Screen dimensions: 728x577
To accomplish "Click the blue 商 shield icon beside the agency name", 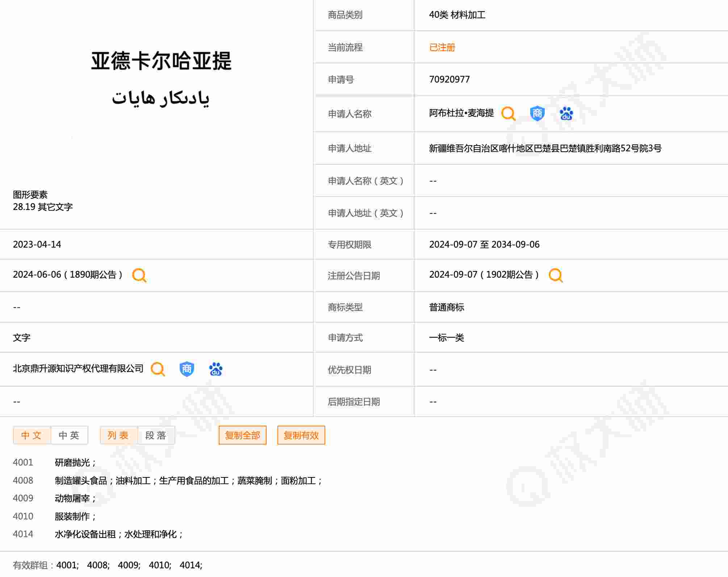I will click(187, 369).
